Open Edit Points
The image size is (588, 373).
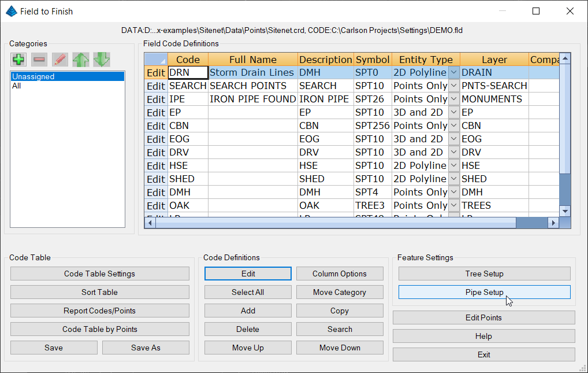pos(484,317)
